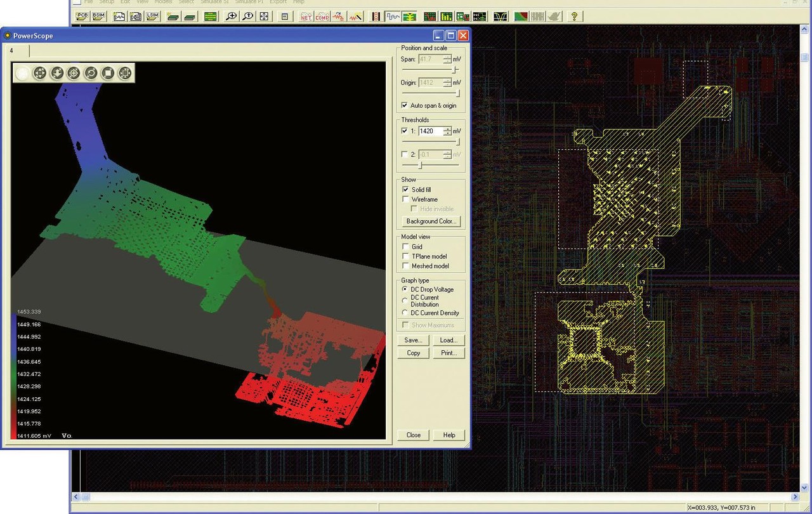
Task: Select DC Current Density graph type
Action: click(404, 313)
